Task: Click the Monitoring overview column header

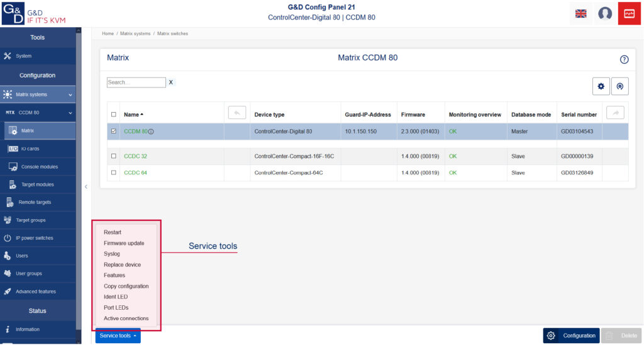Action: click(475, 115)
